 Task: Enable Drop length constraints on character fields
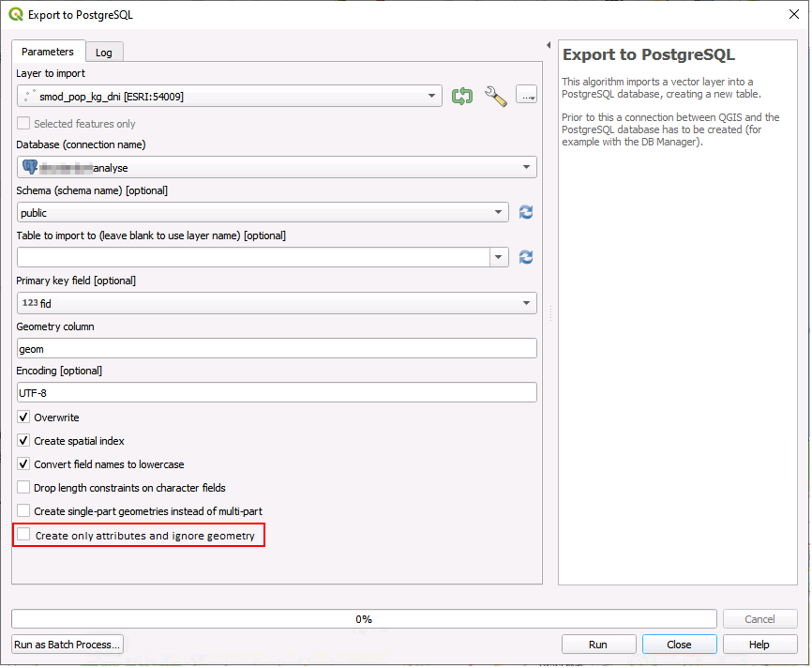tap(22, 488)
